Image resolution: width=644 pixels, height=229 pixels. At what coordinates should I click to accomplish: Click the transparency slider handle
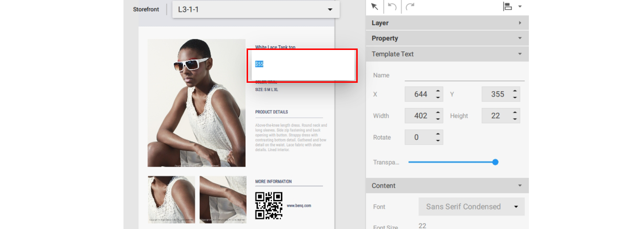tap(495, 162)
